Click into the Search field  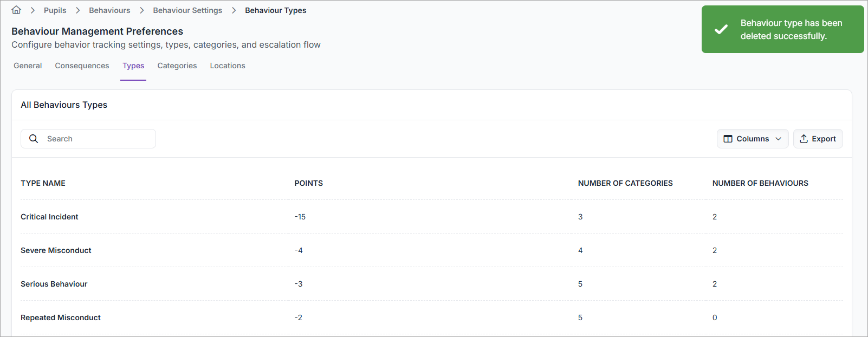[x=98, y=139]
